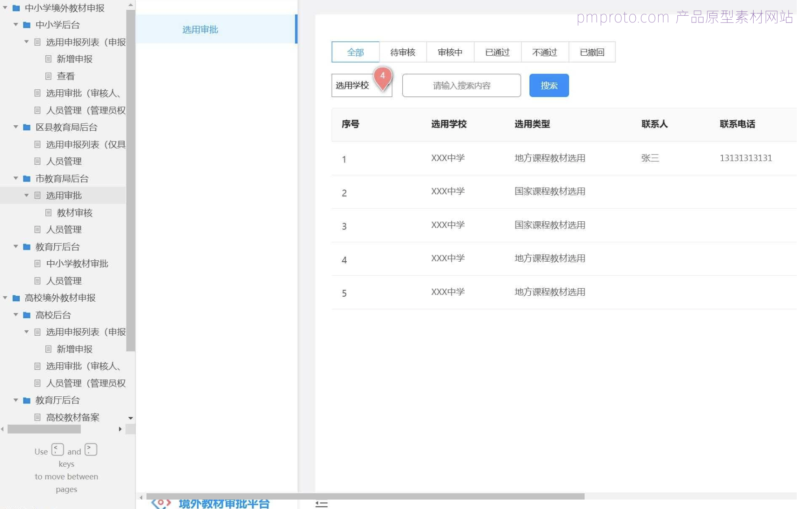
Task: Click page icon beside 新增申报 under 中小学后台
Action: [x=48, y=59]
